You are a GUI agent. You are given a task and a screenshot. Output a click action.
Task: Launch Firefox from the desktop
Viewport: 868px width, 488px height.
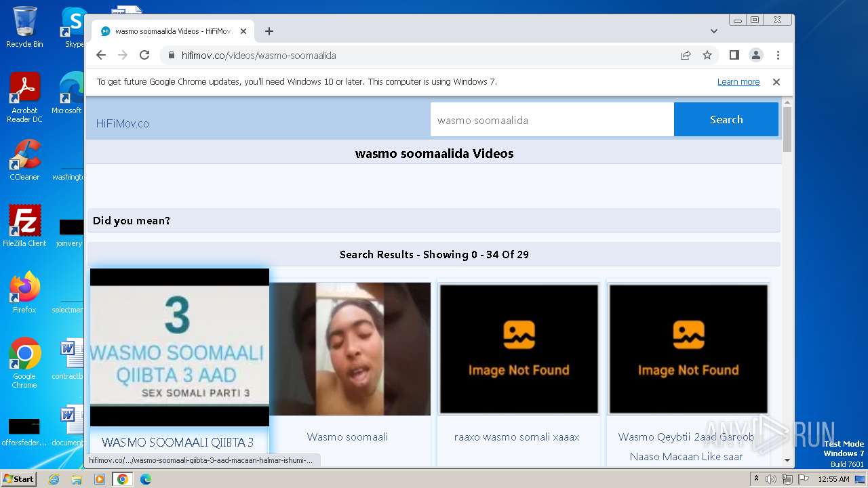pos(24,292)
